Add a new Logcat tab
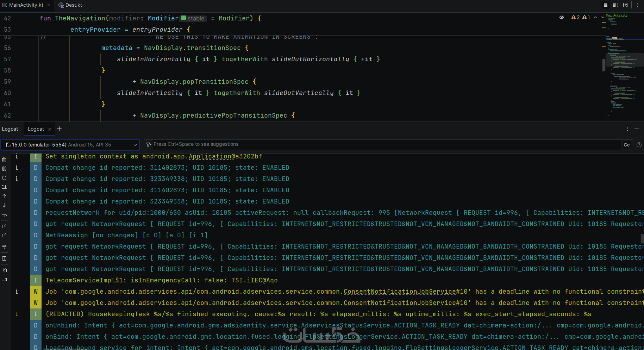644x350 pixels. pos(60,129)
